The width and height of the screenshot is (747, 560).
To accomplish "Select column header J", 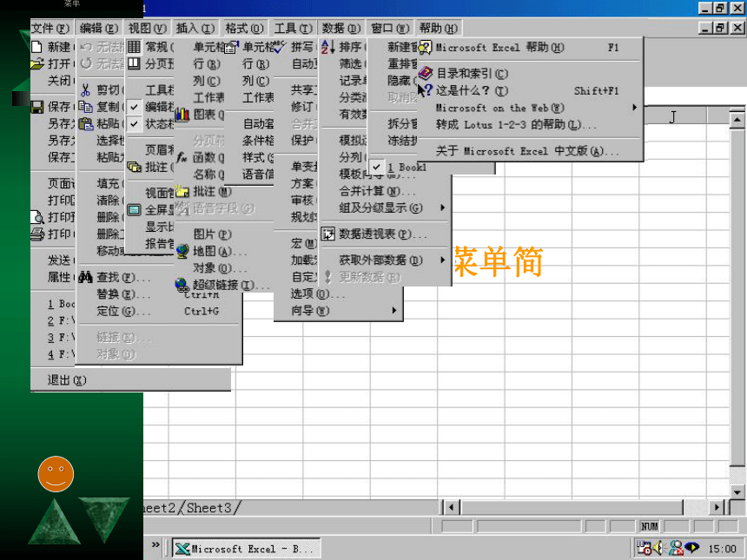I will pyautogui.click(x=672, y=116).
